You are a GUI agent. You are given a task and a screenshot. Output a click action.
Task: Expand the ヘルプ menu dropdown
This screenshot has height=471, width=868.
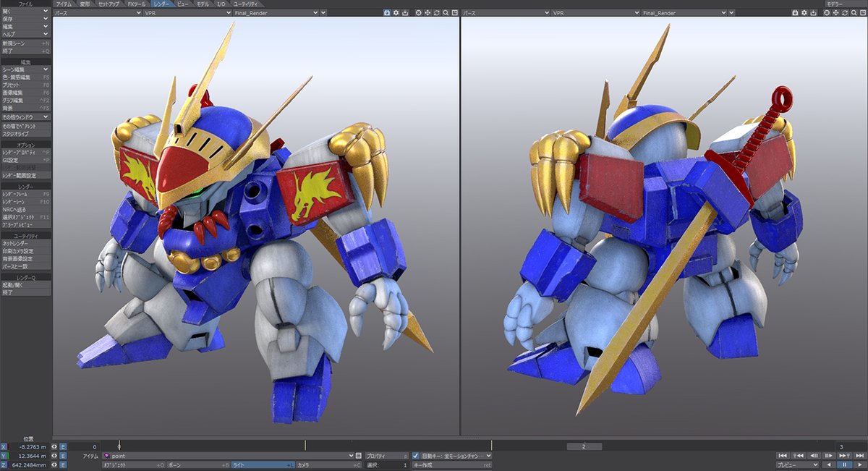[x=26, y=34]
